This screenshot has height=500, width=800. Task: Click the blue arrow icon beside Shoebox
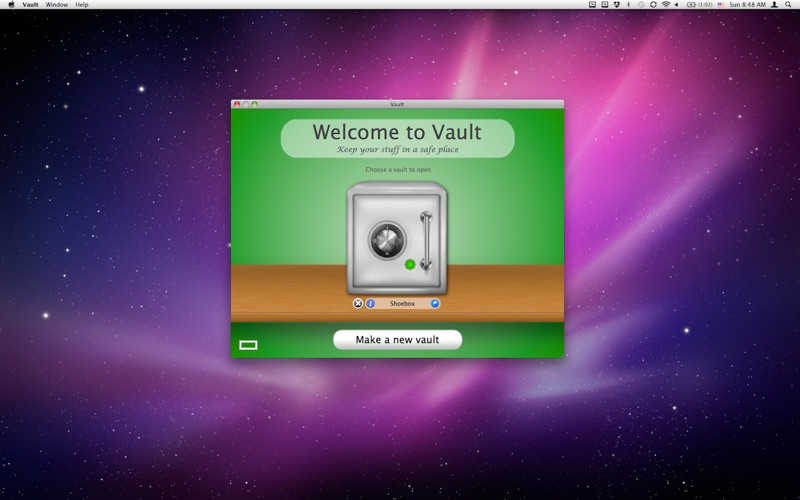[435, 304]
